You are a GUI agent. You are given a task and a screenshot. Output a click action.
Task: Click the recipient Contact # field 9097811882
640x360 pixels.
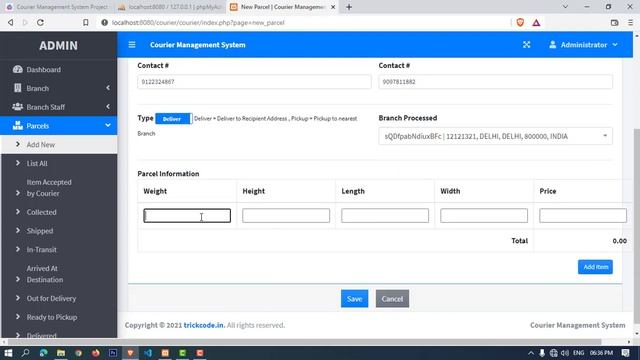[495, 82]
